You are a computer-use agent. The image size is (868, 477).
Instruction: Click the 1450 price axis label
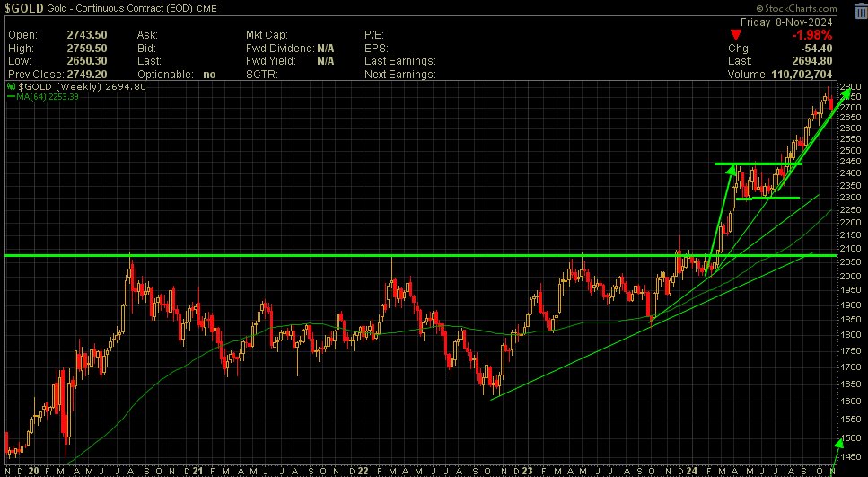pyautogui.click(x=851, y=456)
